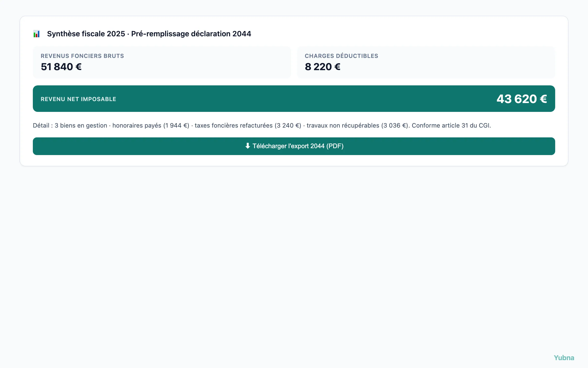Click the 'Revenu net imposable' label
This screenshot has width=588, height=368.
pos(78,99)
